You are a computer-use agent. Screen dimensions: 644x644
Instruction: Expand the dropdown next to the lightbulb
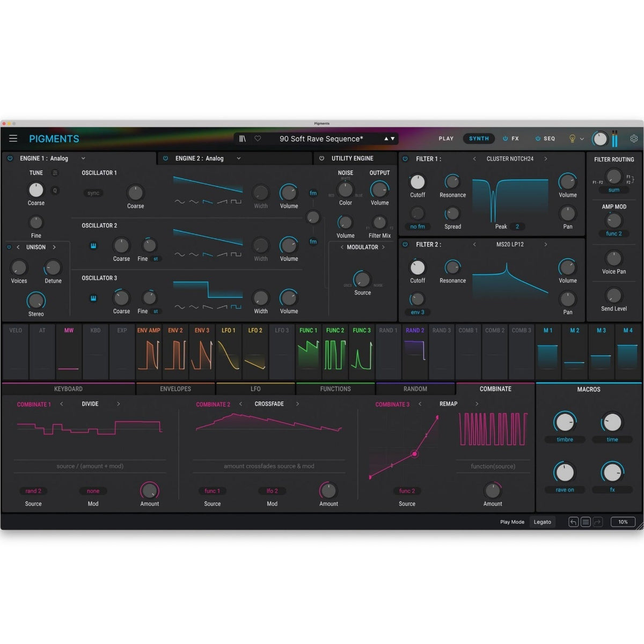(x=582, y=139)
